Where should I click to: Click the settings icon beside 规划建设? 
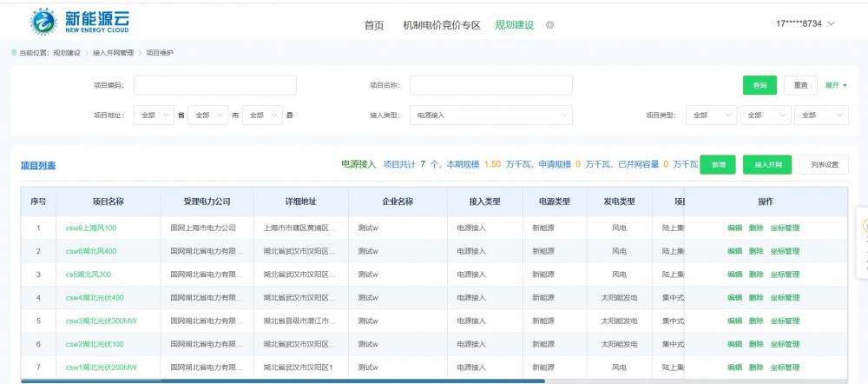click(549, 25)
